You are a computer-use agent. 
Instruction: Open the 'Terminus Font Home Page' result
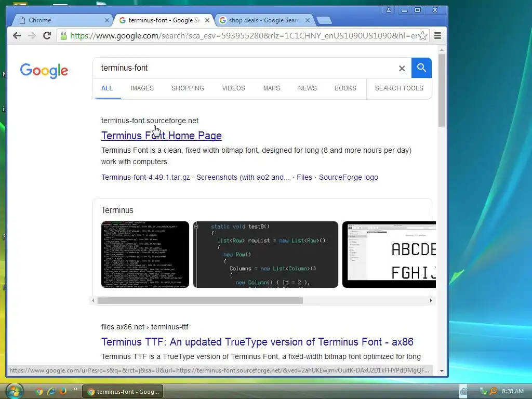coord(162,136)
